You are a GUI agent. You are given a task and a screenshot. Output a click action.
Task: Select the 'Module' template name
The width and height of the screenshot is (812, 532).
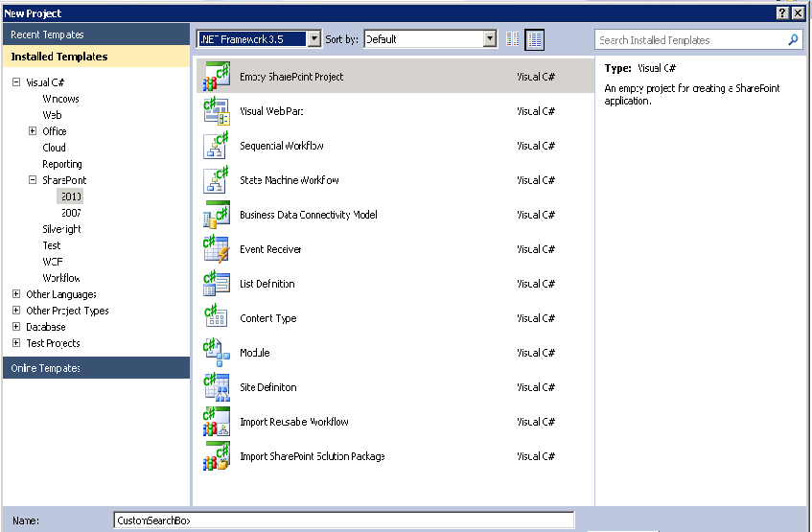pyautogui.click(x=254, y=353)
